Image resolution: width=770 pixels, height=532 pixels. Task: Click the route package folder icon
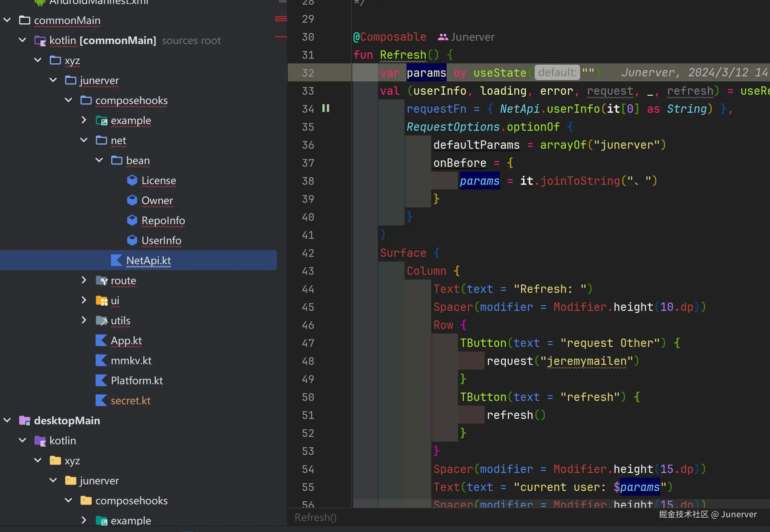click(101, 281)
